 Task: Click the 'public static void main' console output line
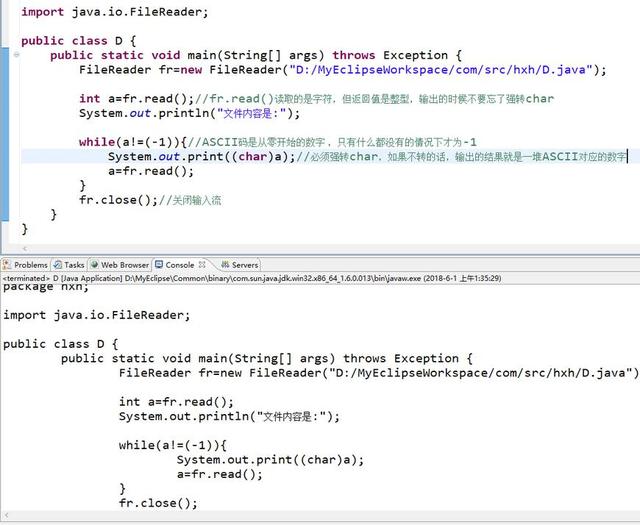point(267,358)
